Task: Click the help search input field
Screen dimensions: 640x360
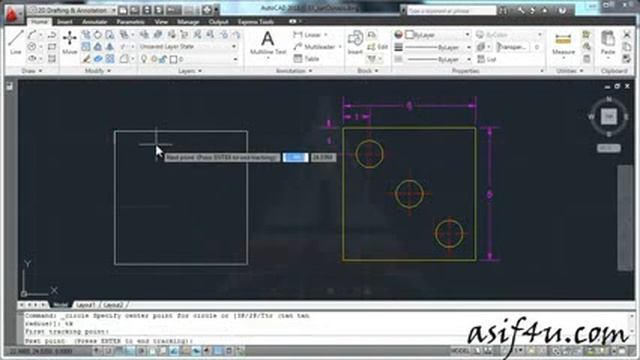Action: 451,11
